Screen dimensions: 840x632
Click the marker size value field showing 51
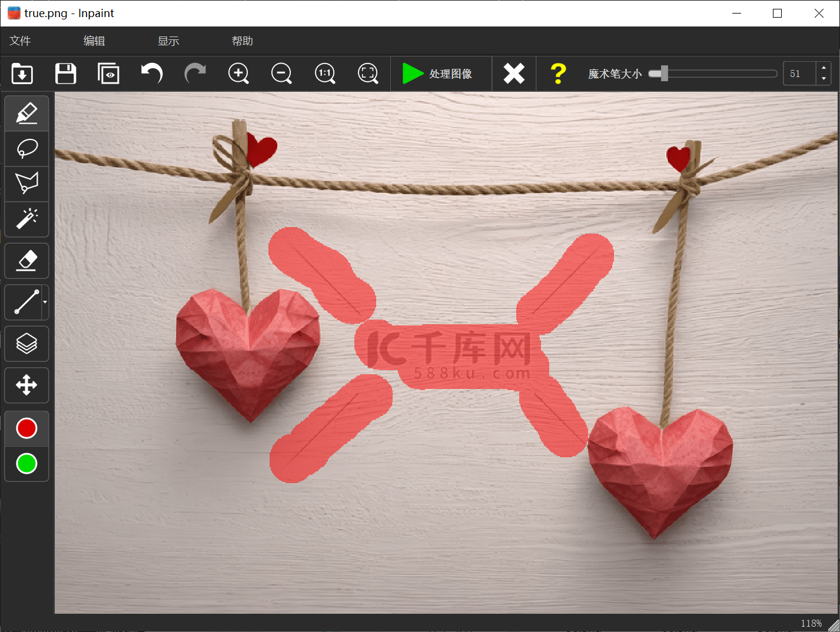(x=799, y=74)
